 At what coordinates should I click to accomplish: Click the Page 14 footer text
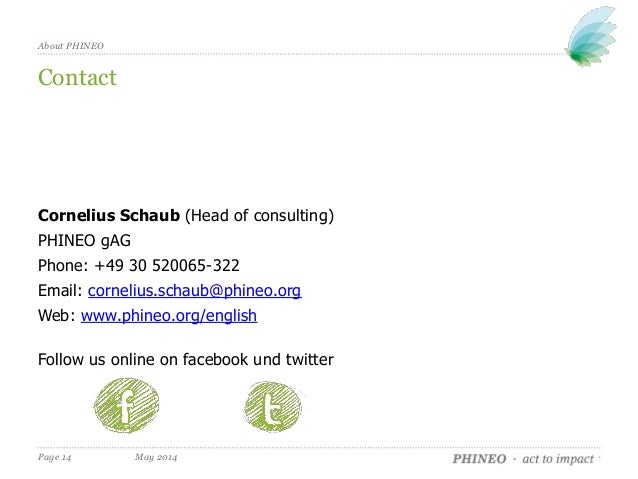[55, 457]
